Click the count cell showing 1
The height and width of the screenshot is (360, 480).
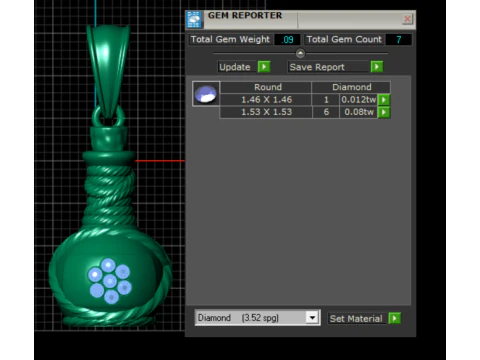326,100
